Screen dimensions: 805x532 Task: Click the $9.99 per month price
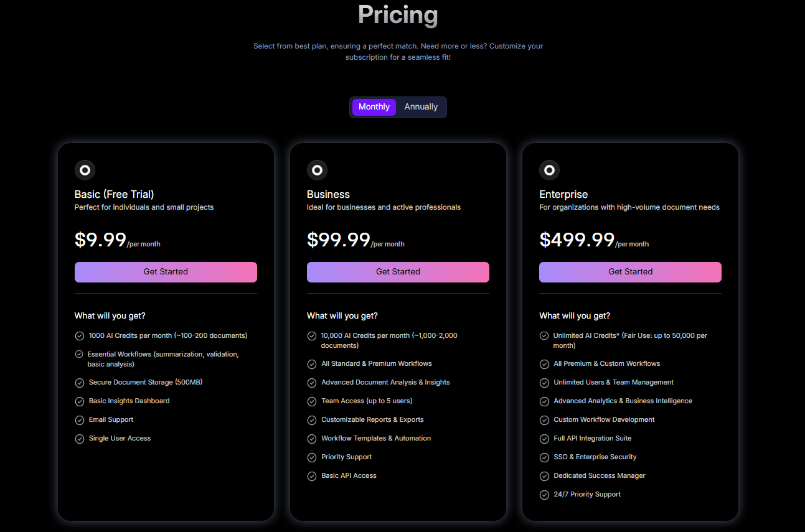[x=101, y=240]
